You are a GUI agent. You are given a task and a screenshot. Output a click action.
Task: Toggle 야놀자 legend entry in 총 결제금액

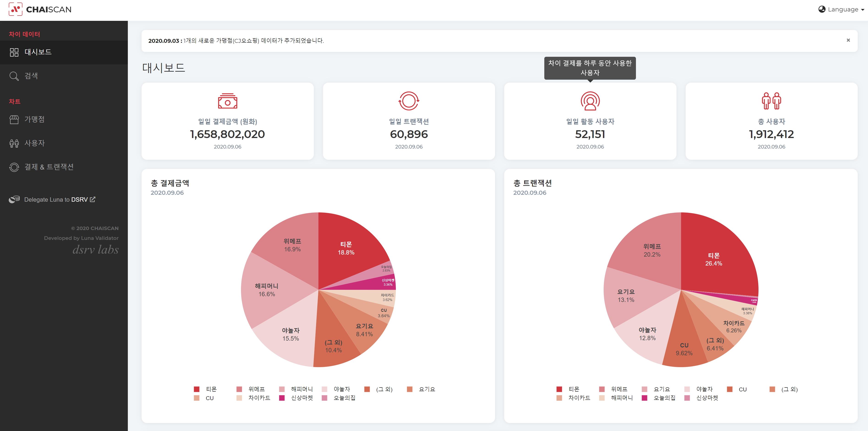[x=336, y=389]
